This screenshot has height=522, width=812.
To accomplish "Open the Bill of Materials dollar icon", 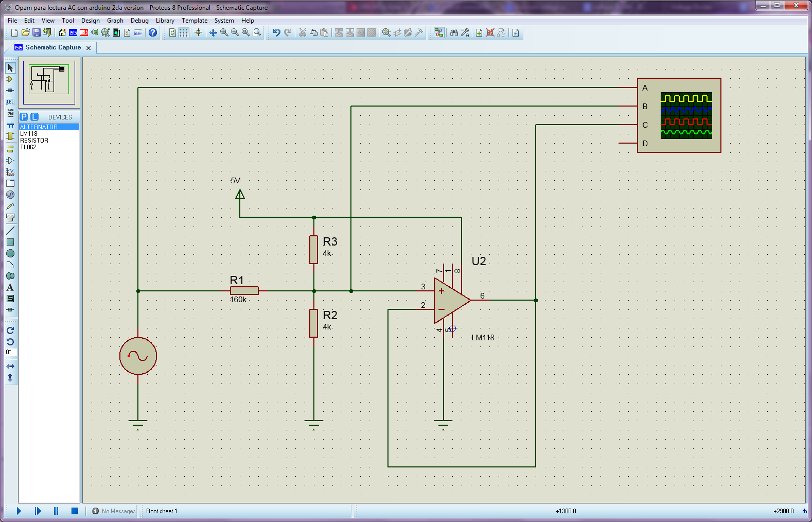I will tap(127, 32).
